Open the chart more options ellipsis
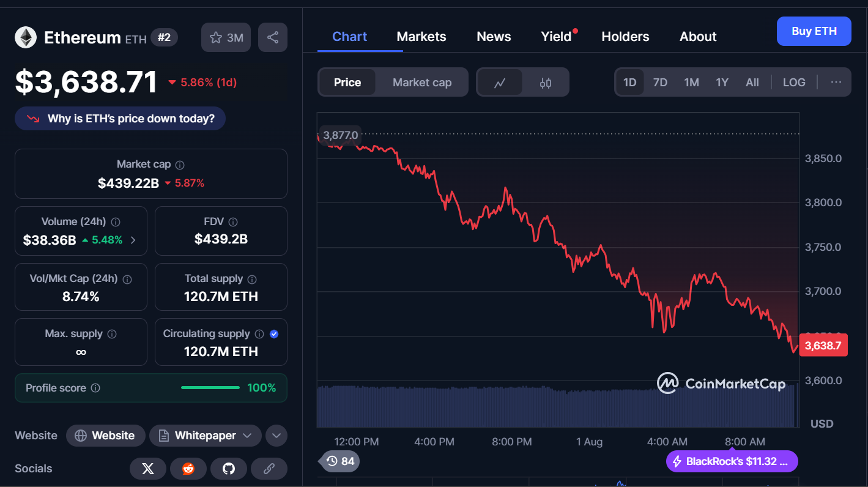 pyautogui.click(x=836, y=82)
